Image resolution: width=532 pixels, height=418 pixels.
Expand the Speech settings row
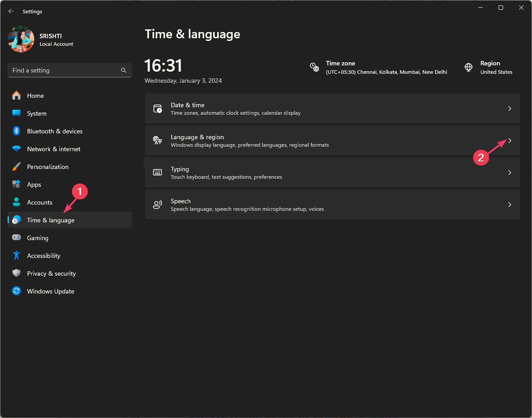tap(510, 205)
